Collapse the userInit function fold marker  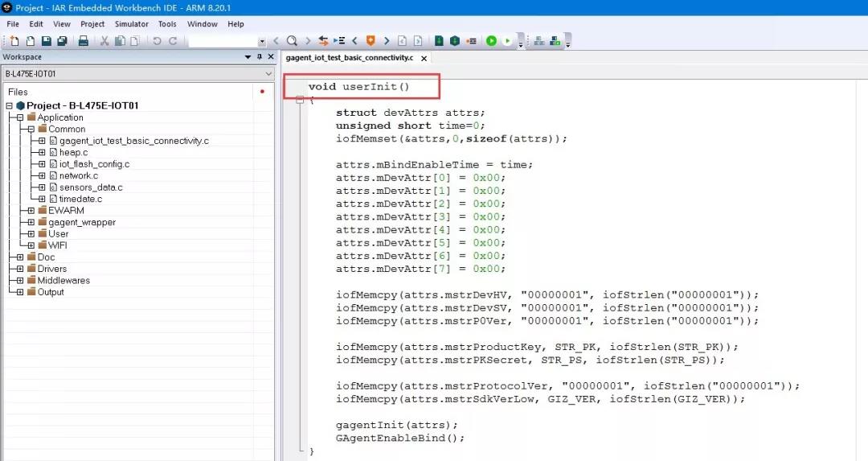300,101
